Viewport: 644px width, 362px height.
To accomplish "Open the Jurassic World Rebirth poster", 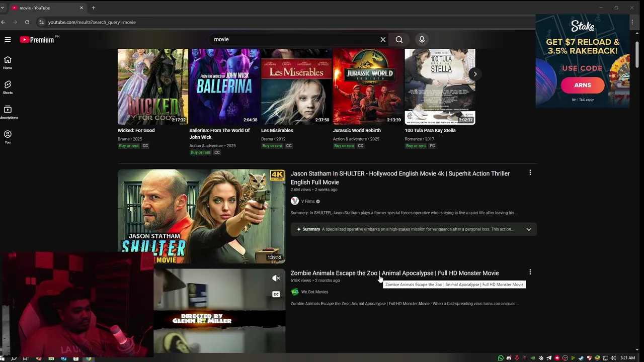I will click(368, 86).
